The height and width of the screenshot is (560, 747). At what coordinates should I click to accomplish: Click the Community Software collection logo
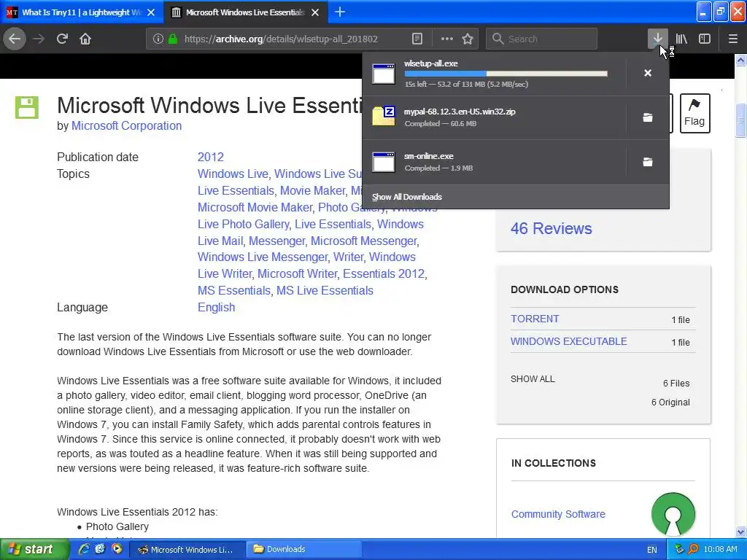pyautogui.click(x=673, y=514)
